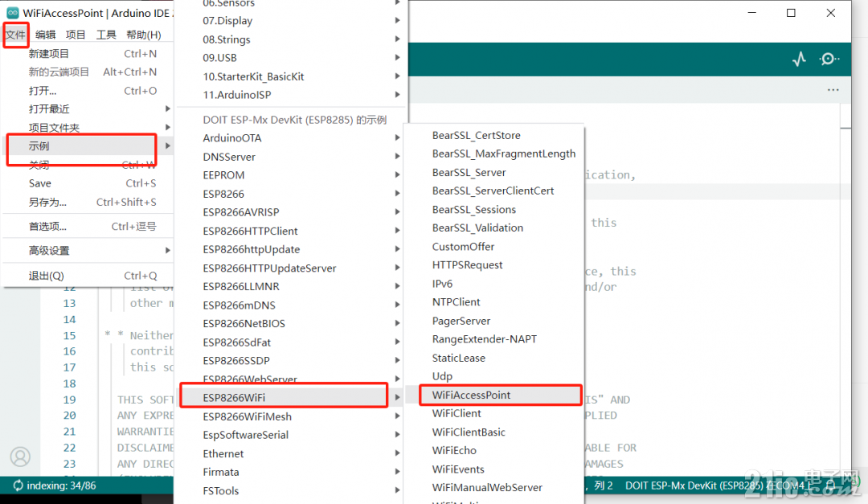868x504 pixels.
Task: Open the 项目 menu
Action: (x=76, y=35)
